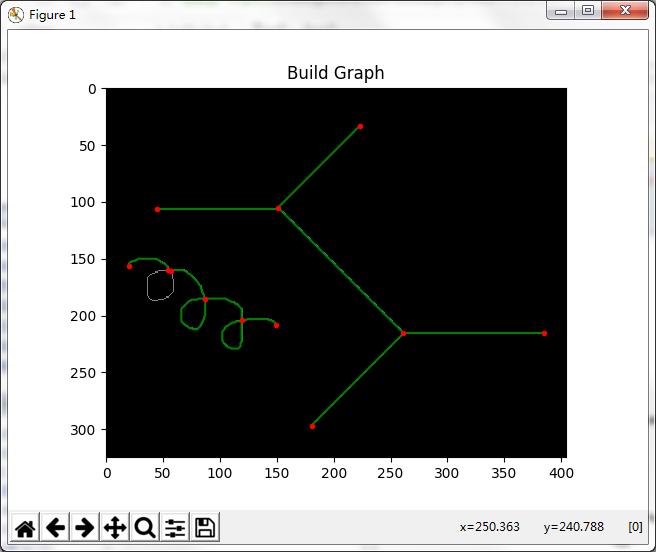Click the red node at bottom branch end
The height and width of the screenshot is (552, 656).
coord(313,426)
